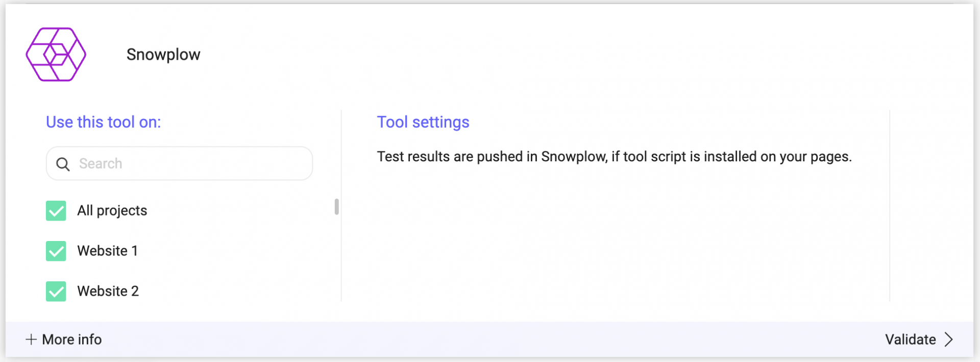Select the Website 2 label

point(108,291)
